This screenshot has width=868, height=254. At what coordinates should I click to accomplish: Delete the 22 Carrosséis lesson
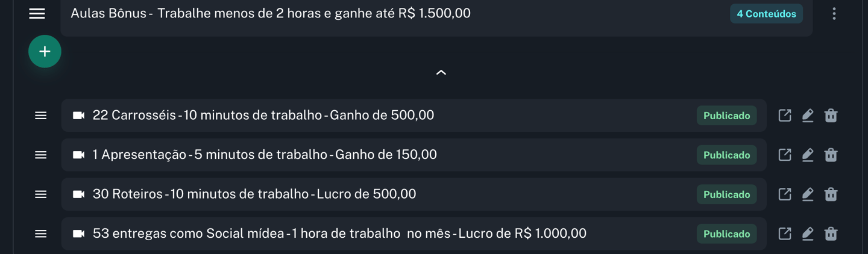coord(831,116)
